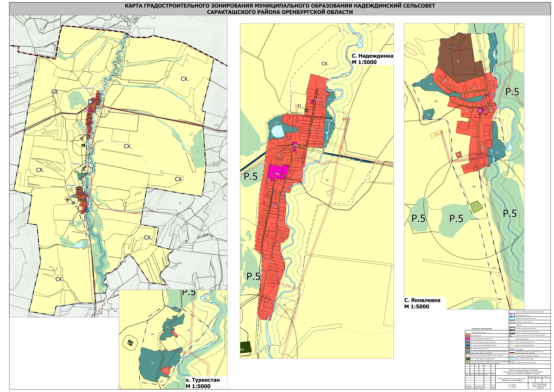Click the yellow 6 кВ power line symbol
554x392 pixels.
click(512, 345)
